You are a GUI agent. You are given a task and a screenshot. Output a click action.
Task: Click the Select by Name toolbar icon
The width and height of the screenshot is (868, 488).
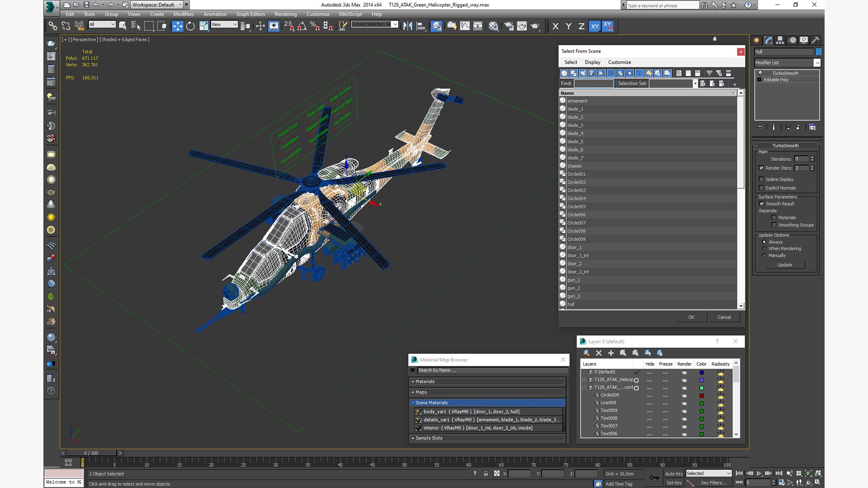(136, 26)
